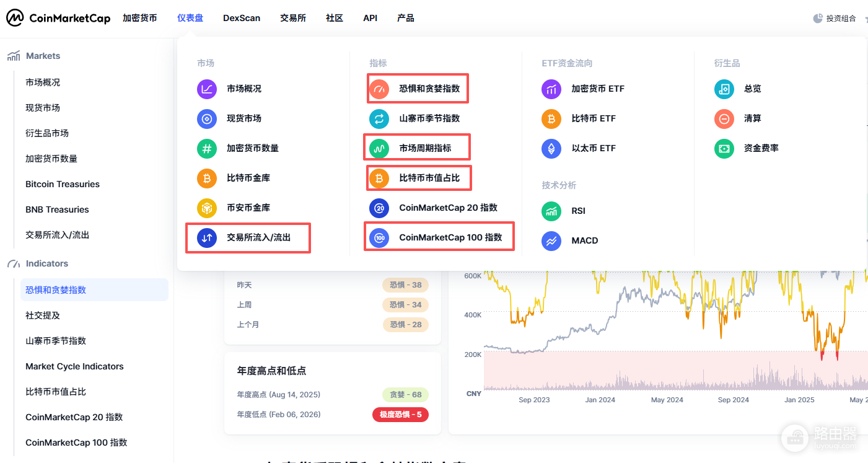This screenshot has height=463, width=868.
Task: Open CoinMarketCap 20 指数 in the sidebar
Action: pos(74,417)
